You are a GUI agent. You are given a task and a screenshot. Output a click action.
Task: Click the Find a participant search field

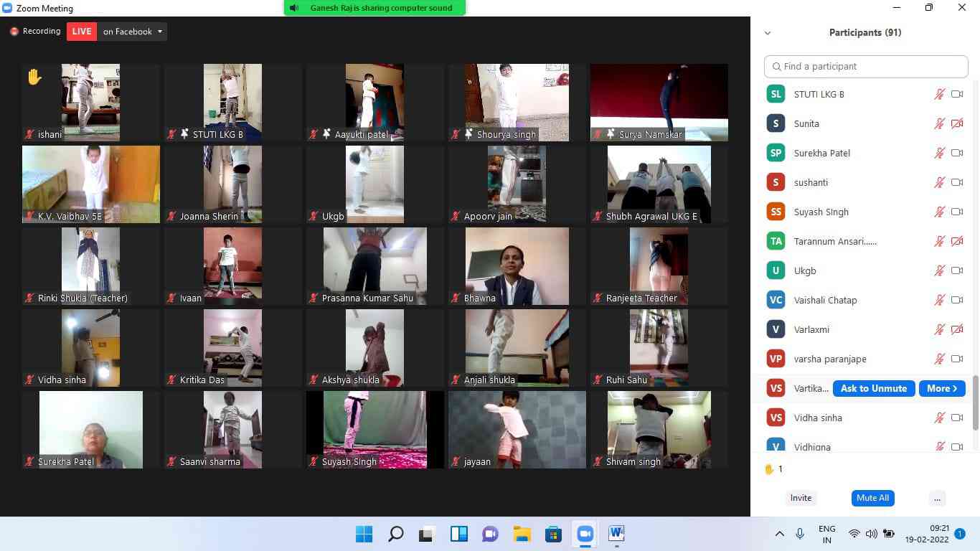coord(866,67)
